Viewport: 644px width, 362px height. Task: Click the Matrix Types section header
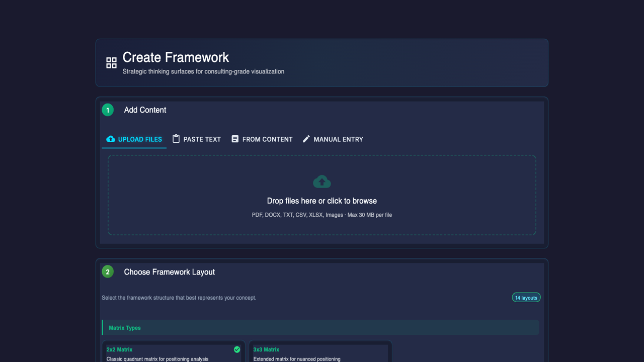point(320,328)
